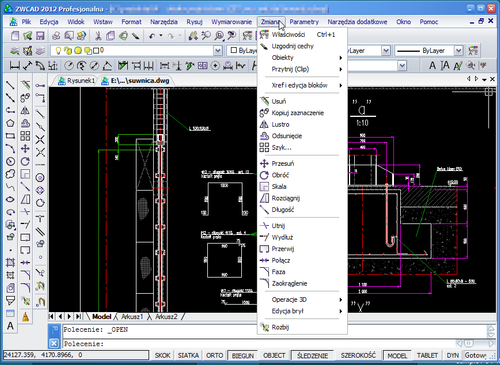500x365 pixels.
Task: Select the Ellipse draw tool
Action: [10, 199]
